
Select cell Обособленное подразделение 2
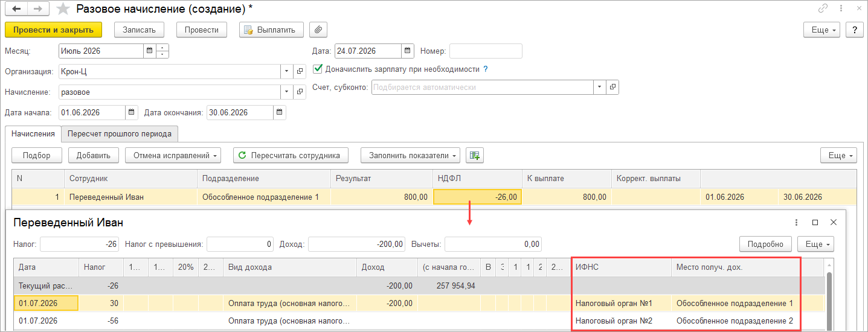pos(736,321)
